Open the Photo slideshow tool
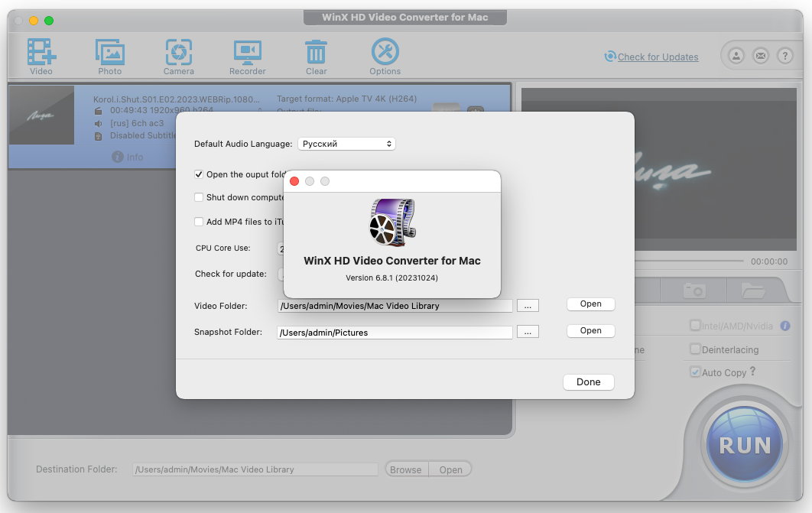Viewport: 812px width, 513px height. [x=110, y=57]
